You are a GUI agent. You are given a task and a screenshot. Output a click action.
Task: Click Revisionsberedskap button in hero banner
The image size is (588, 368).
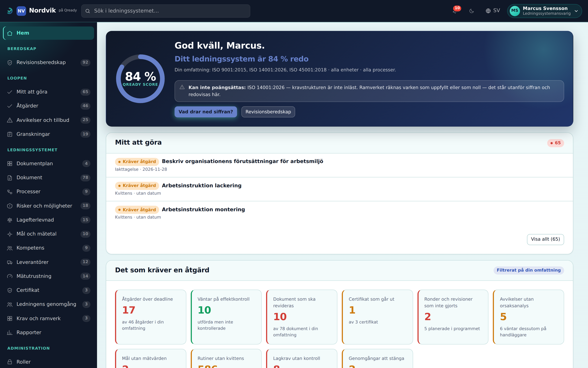pos(268,112)
